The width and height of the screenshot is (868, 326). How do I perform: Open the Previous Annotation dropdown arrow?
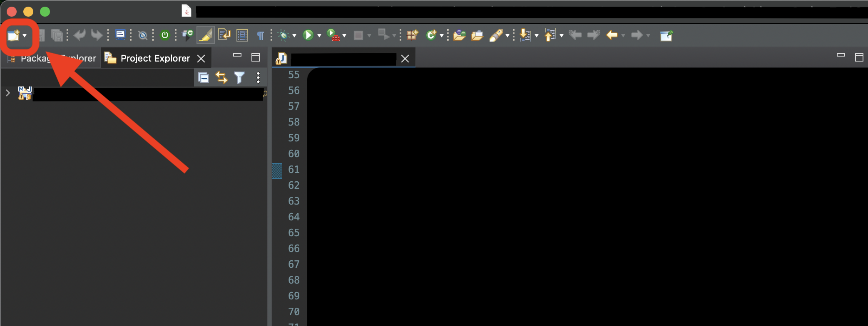(x=562, y=36)
